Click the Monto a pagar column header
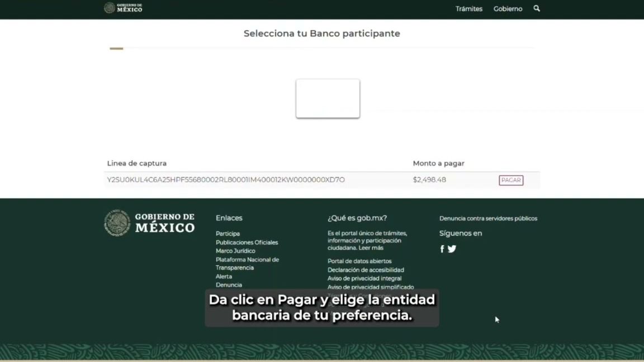 coord(438,163)
